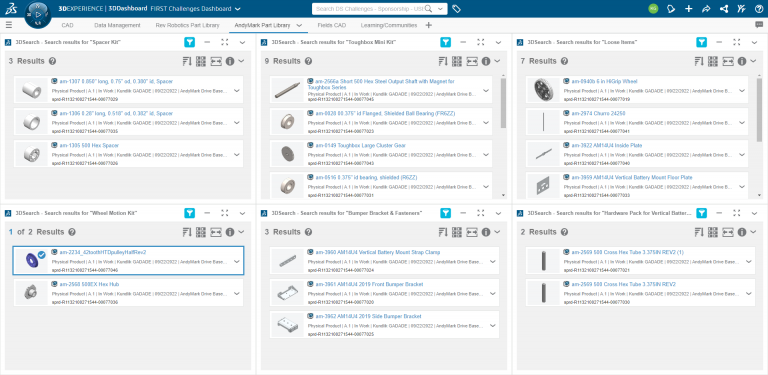Expand options for am-1305 500 Hex Spacer
Screen dimensions: 768x375
237,154
